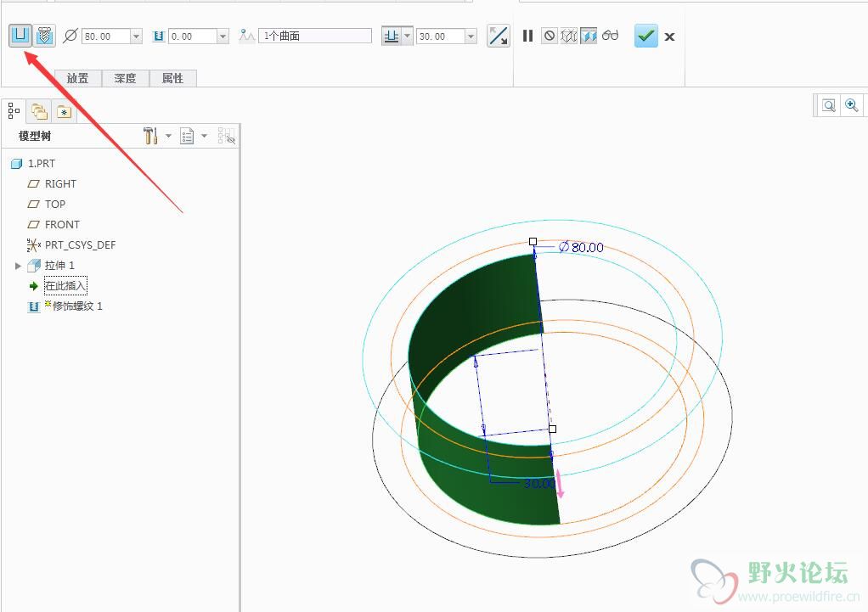Open the depth value dropdown arrow
868x612 pixels.
[x=471, y=36]
